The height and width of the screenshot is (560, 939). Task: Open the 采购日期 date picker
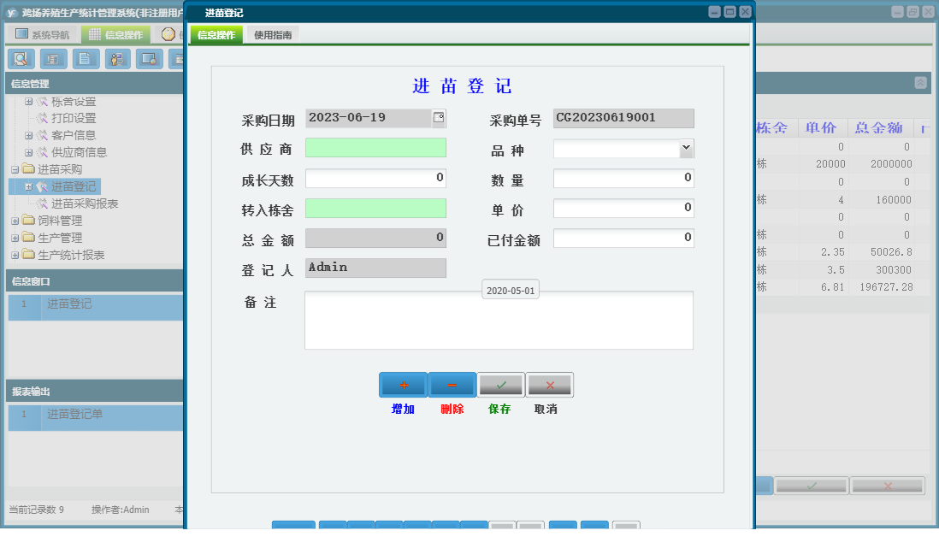440,118
